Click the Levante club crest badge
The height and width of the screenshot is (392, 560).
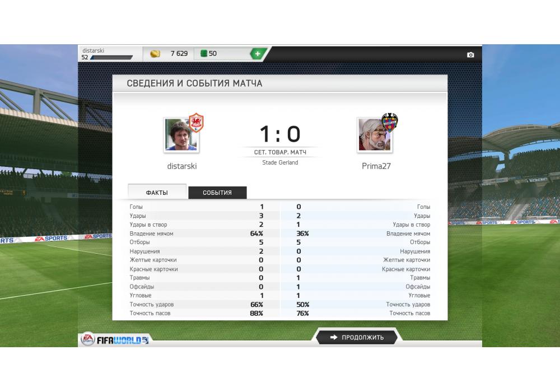389,123
